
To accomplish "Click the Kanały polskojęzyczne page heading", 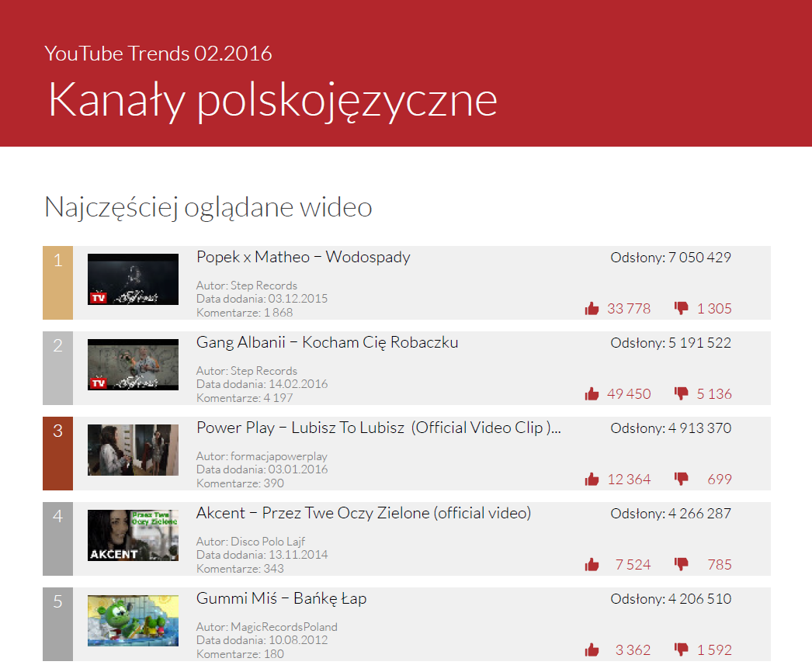I will 272,99.
